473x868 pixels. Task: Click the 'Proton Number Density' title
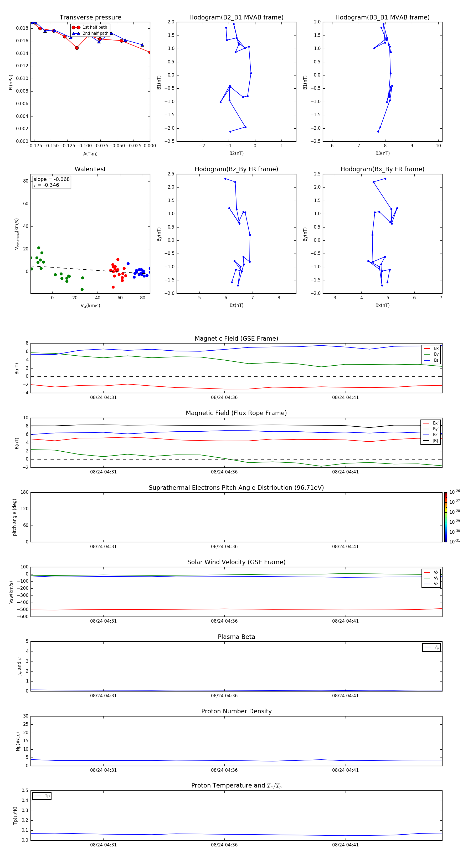[x=236, y=712]
